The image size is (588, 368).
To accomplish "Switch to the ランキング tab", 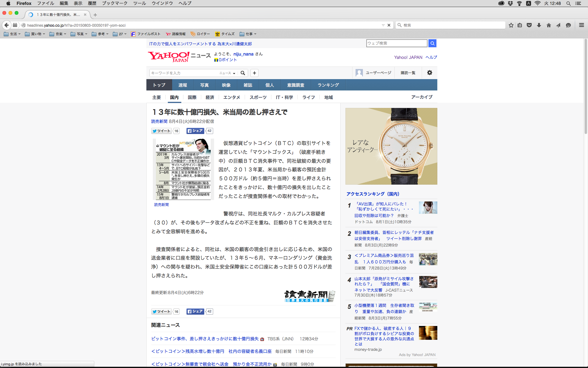I will coord(328,85).
